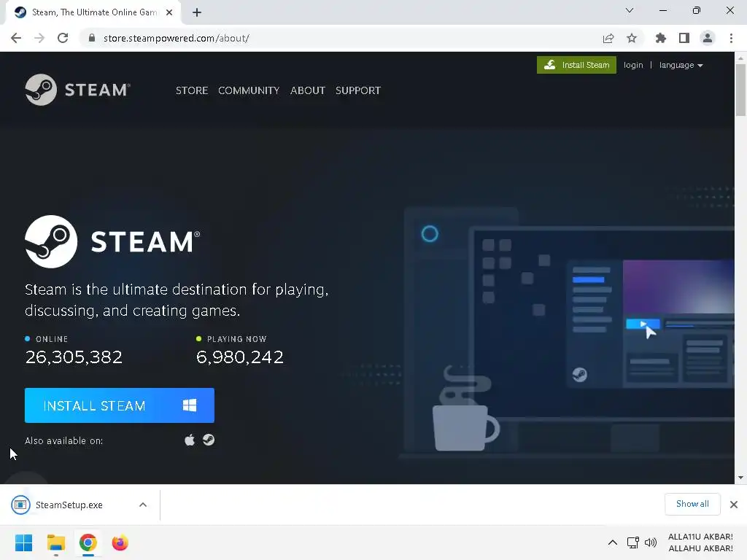747x560 pixels.
Task: Bookmark this page with the star icon
Action: pos(632,38)
